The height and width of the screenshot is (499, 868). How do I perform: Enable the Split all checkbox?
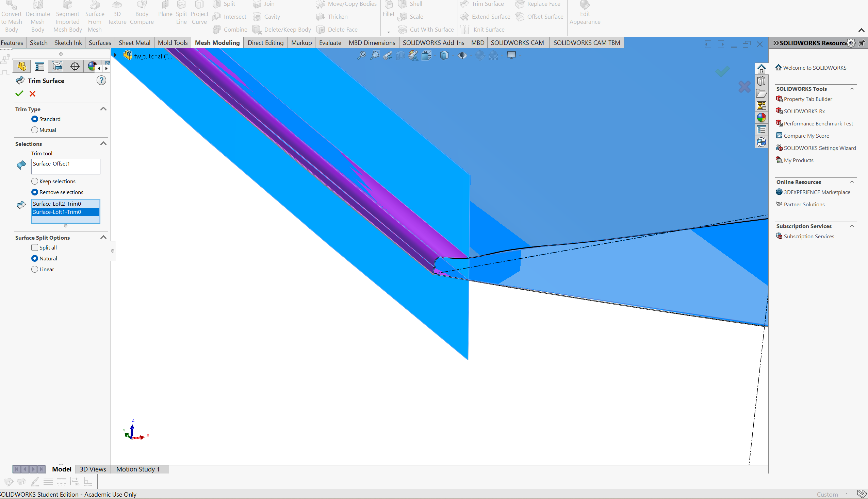(x=35, y=247)
